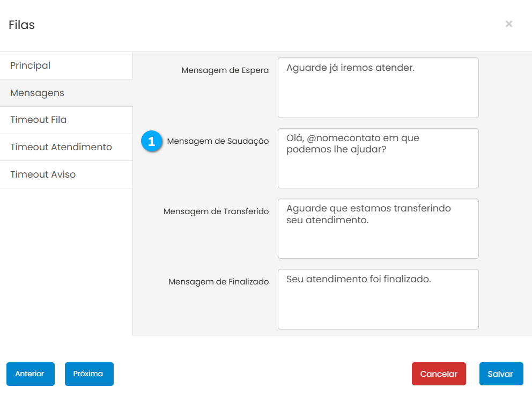Image resolution: width=532 pixels, height=395 pixels.
Task: Close the Filas dialog with the X
Action: coord(508,24)
